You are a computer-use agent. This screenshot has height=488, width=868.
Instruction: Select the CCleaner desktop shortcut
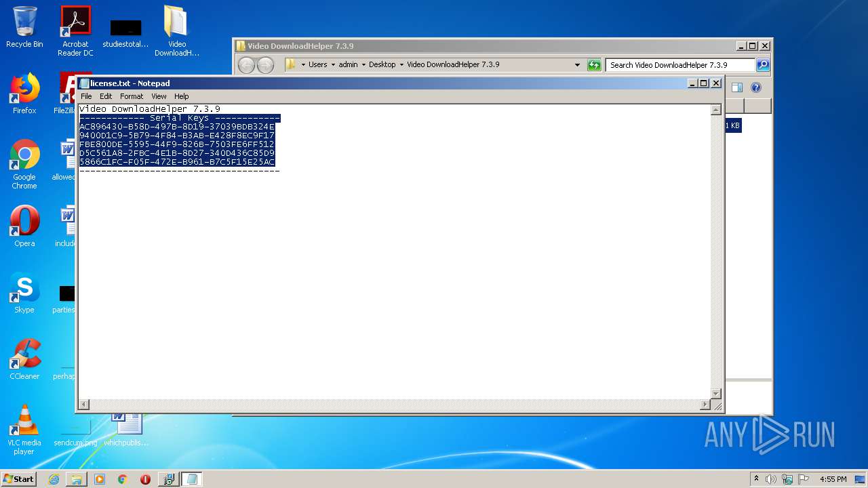coord(24,359)
